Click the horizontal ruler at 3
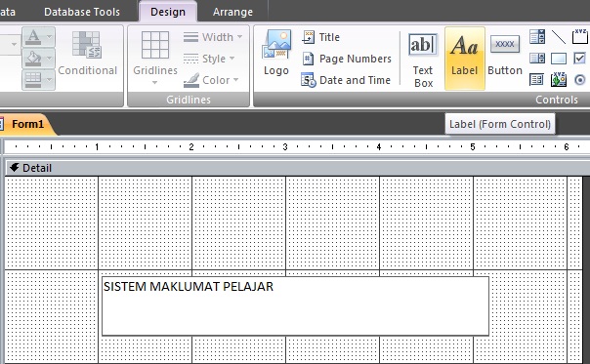The image size is (590, 364). (285, 147)
